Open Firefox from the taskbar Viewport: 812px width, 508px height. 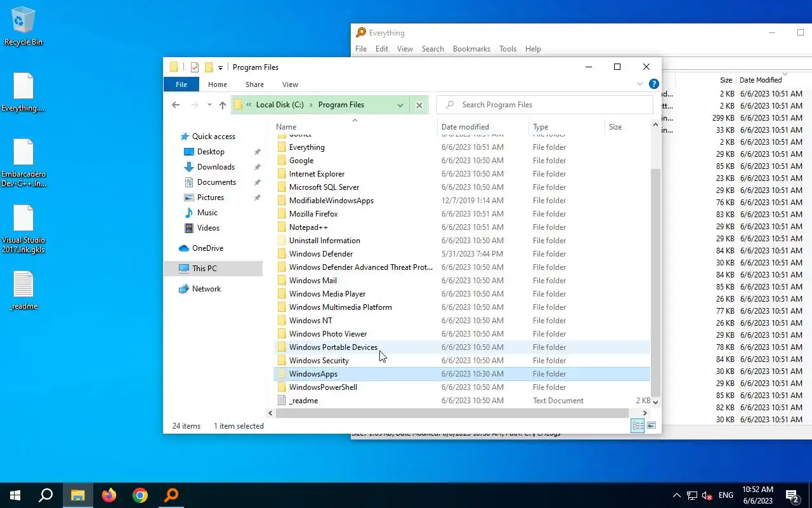(109, 495)
